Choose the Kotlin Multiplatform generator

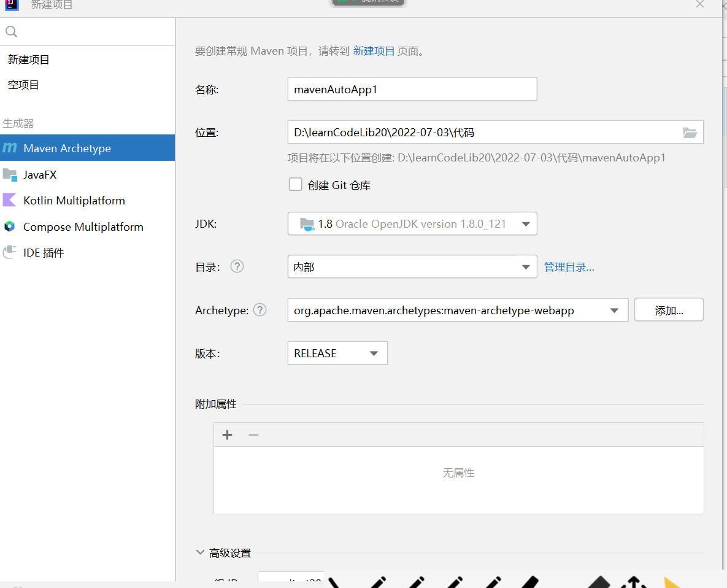(x=87, y=200)
